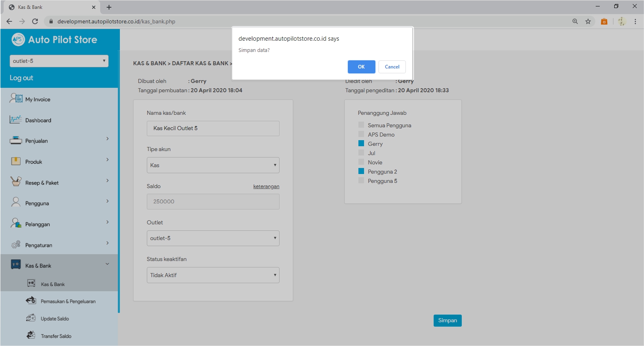The height and width of the screenshot is (346, 644).
Task: Check the Semua Pengguna checkbox
Action: (361, 125)
